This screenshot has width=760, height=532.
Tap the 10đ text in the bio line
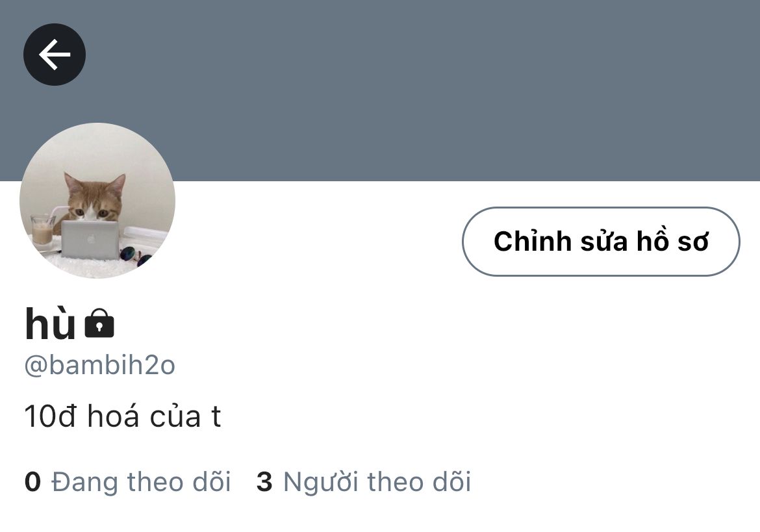[51, 416]
